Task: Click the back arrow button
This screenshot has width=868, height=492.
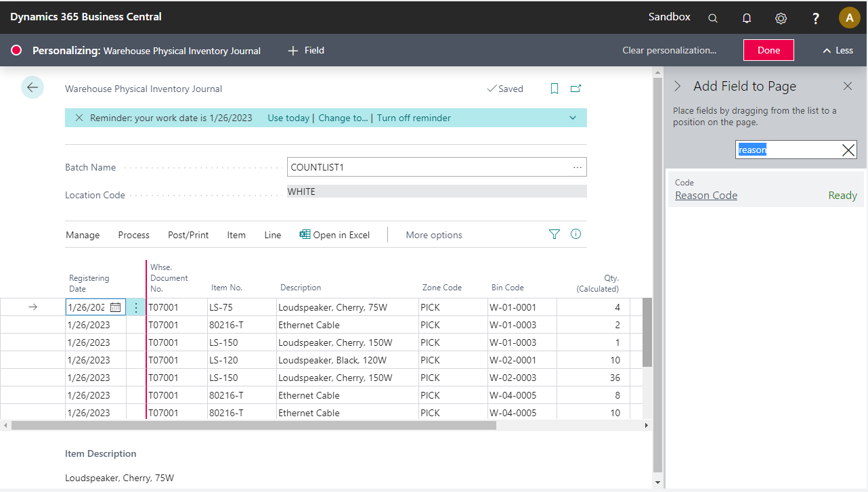Action: 32,87
